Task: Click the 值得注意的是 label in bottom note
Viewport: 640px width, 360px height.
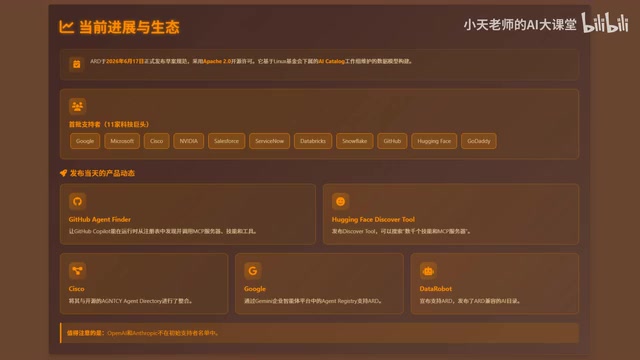Action: (x=86, y=333)
